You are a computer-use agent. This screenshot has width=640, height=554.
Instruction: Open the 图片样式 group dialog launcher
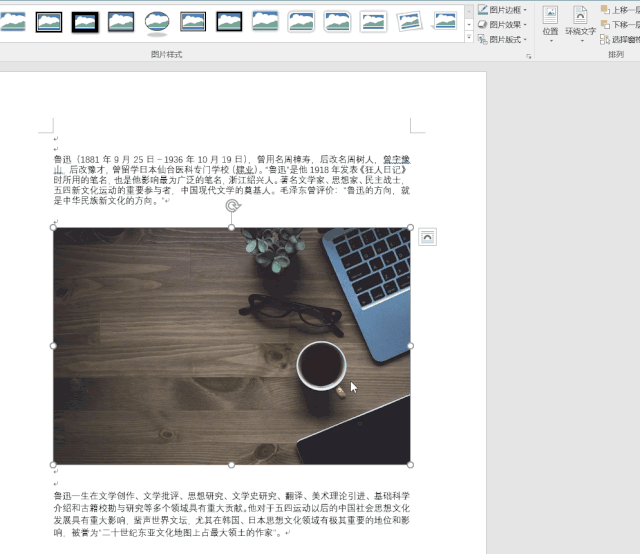[x=528, y=56]
